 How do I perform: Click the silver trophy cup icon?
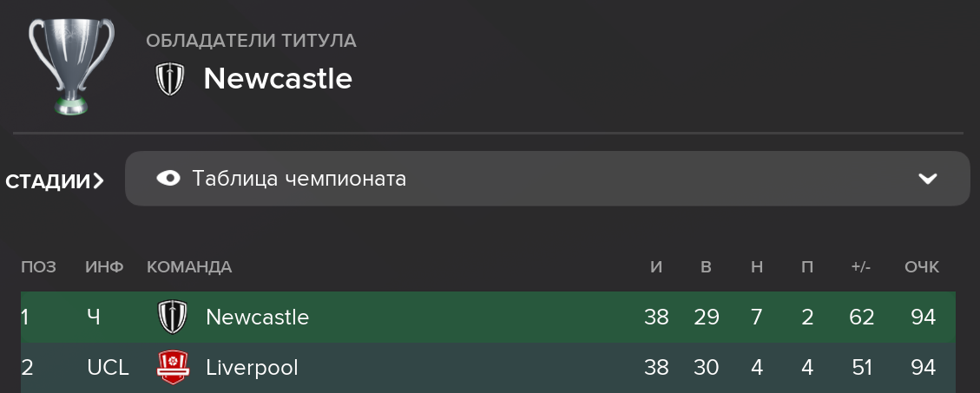71,66
